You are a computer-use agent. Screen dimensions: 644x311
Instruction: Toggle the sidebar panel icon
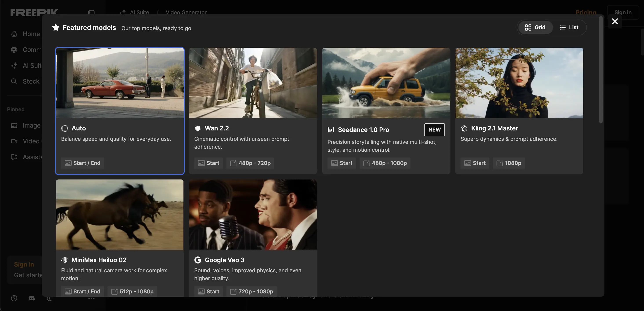pos(91,12)
